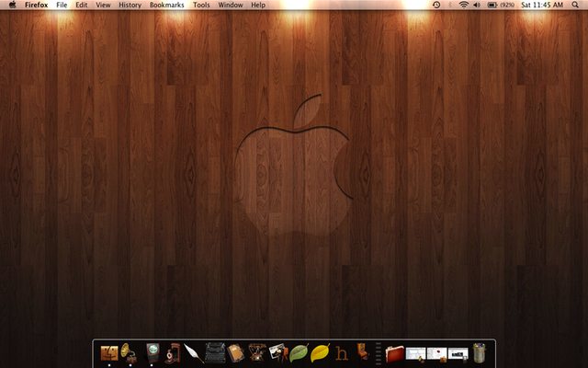The height and width of the screenshot is (368, 588).
Task: Open the wooden Finder dock icon
Action: (x=109, y=353)
